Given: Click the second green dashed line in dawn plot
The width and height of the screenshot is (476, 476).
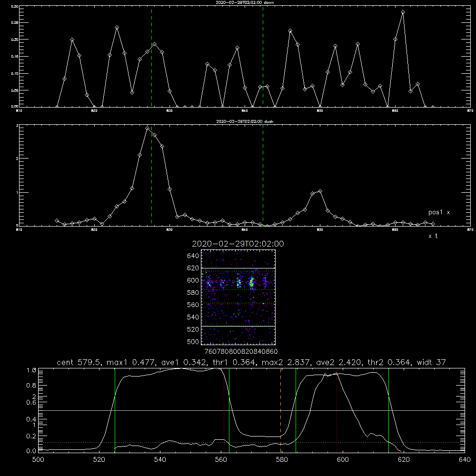Looking at the screenshot, I should [x=263, y=56].
